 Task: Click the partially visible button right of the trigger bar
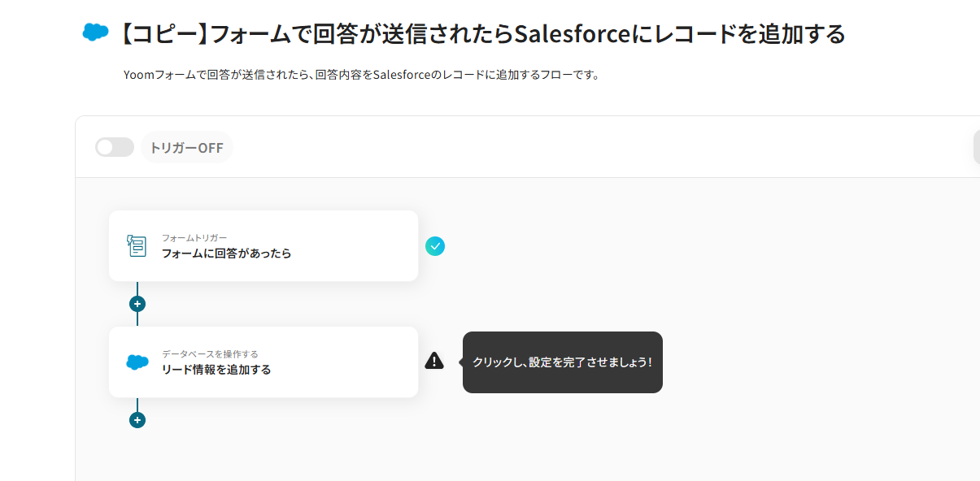[x=976, y=147]
